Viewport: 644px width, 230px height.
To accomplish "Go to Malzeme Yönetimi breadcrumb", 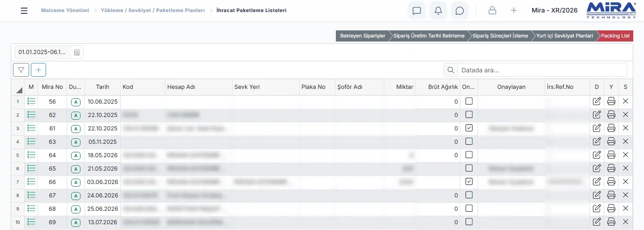I will click(x=65, y=10).
